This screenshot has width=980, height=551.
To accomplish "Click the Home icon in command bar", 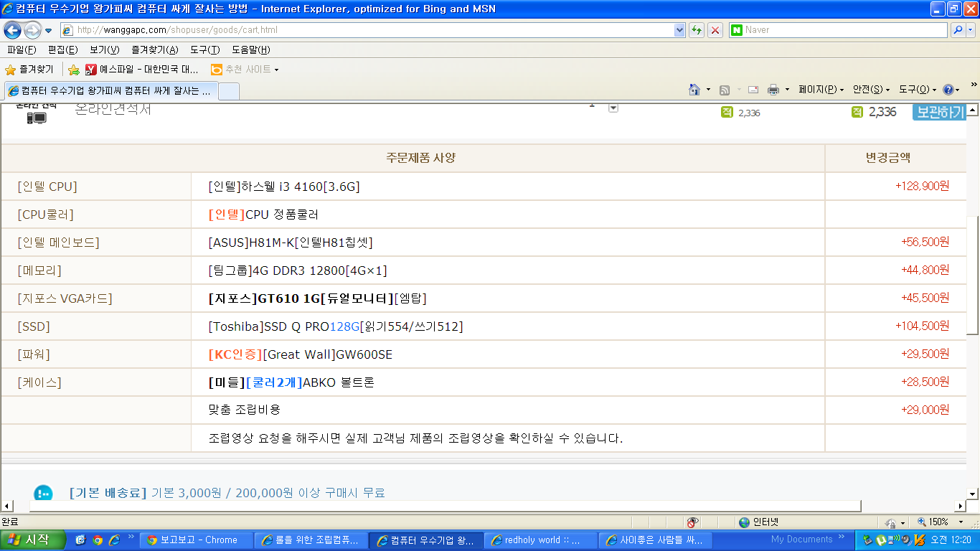I will (x=694, y=90).
